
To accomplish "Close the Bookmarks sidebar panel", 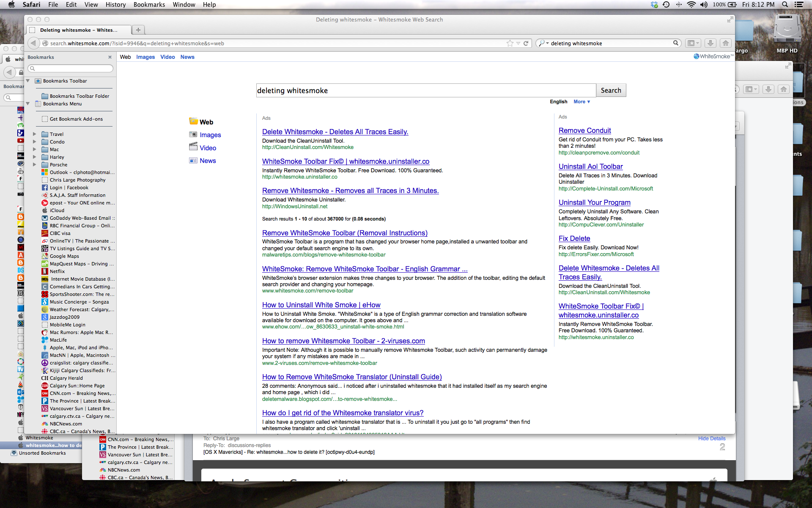I will (110, 57).
